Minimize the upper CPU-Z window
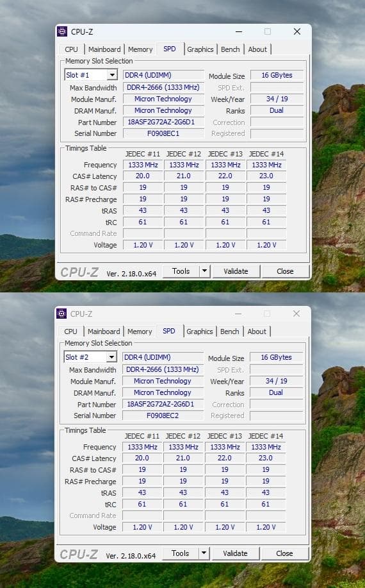Image resolution: width=365 pixels, height=588 pixels. point(238,31)
